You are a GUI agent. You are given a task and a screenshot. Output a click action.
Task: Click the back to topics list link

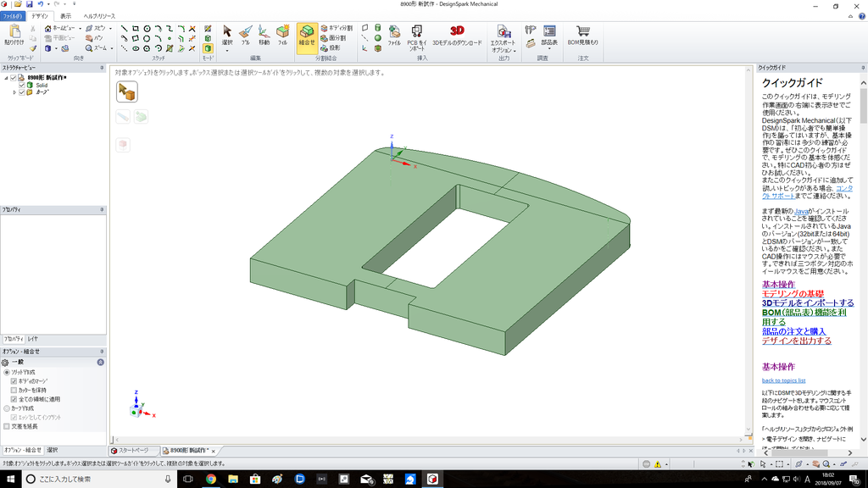click(x=783, y=380)
